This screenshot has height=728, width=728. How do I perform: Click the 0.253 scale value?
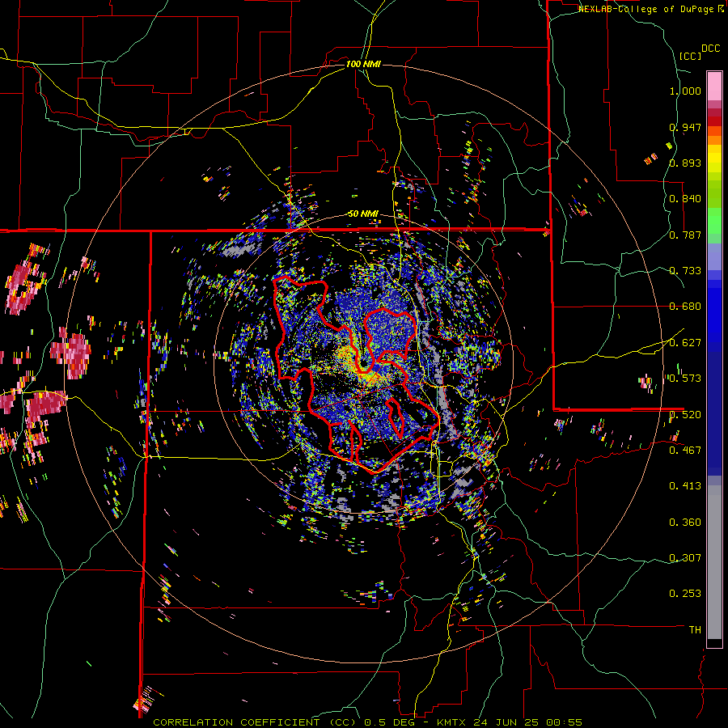click(685, 594)
